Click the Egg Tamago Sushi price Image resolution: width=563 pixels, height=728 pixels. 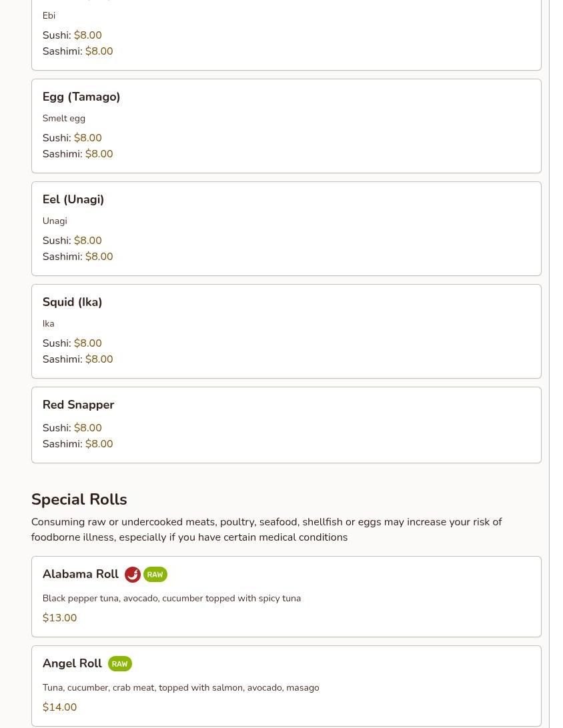coord(87,138)
